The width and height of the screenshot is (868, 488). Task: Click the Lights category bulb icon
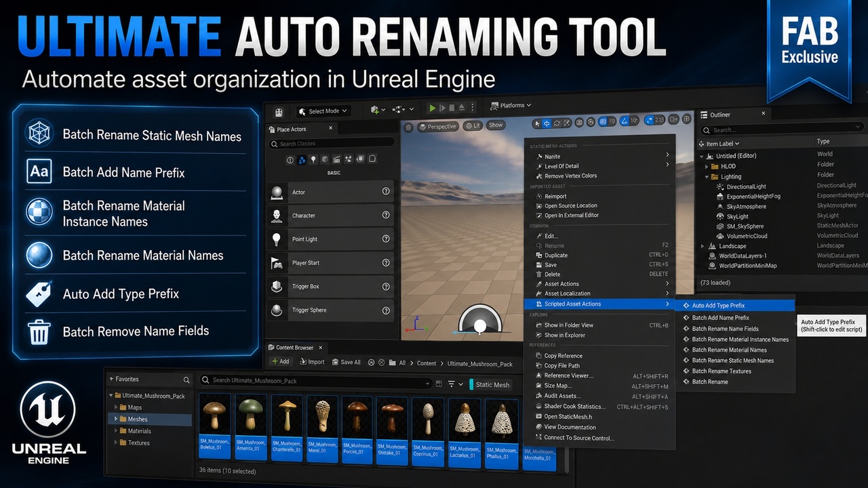313,160
